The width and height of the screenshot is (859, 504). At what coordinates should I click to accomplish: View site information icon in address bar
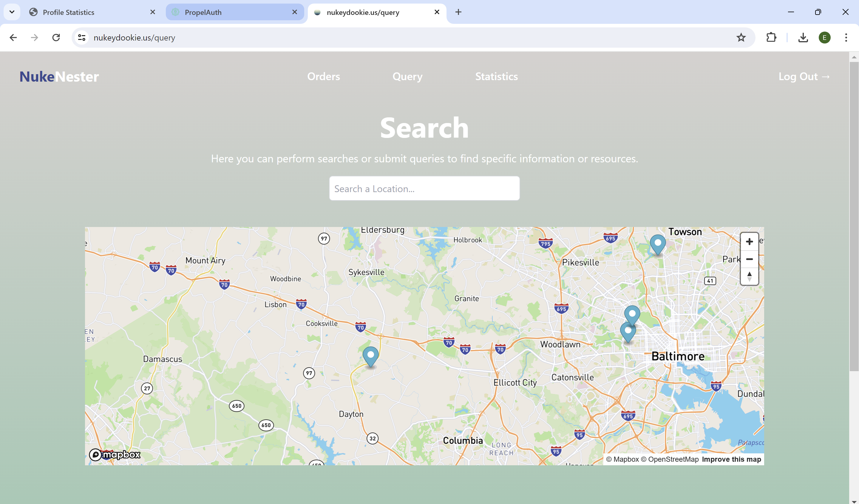click(x=81, y=38)
